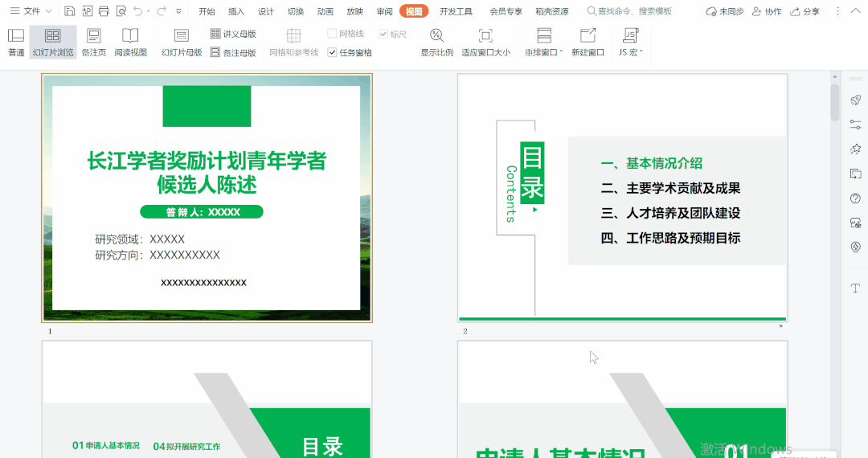Screen dimensions: 868x458
Task: Open the help question mark icon
Action: click(855, 198)
